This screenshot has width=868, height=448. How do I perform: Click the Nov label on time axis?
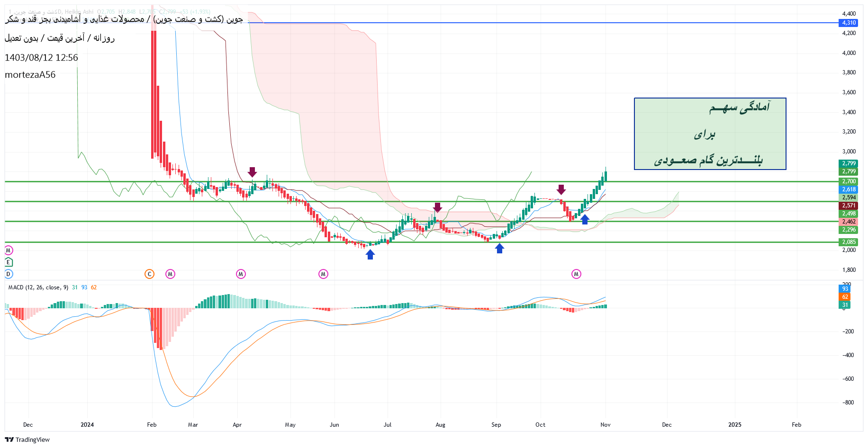pyautogui.click(x=606, y=425)
